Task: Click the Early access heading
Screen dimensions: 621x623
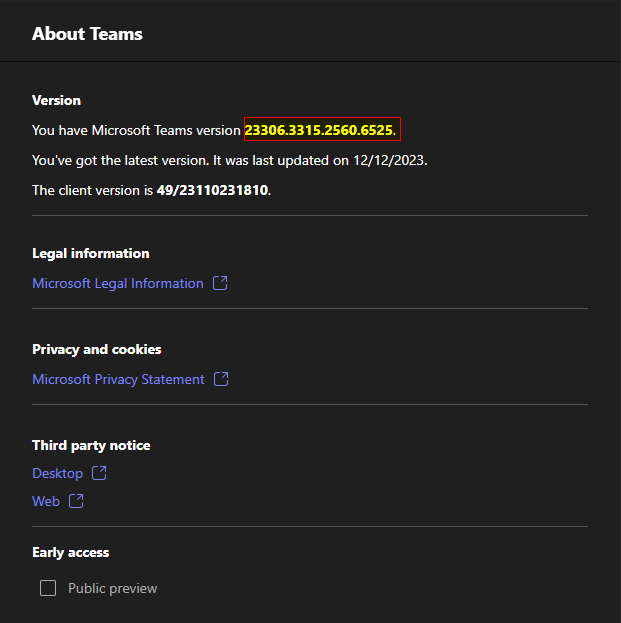Action: coord(70,552)
